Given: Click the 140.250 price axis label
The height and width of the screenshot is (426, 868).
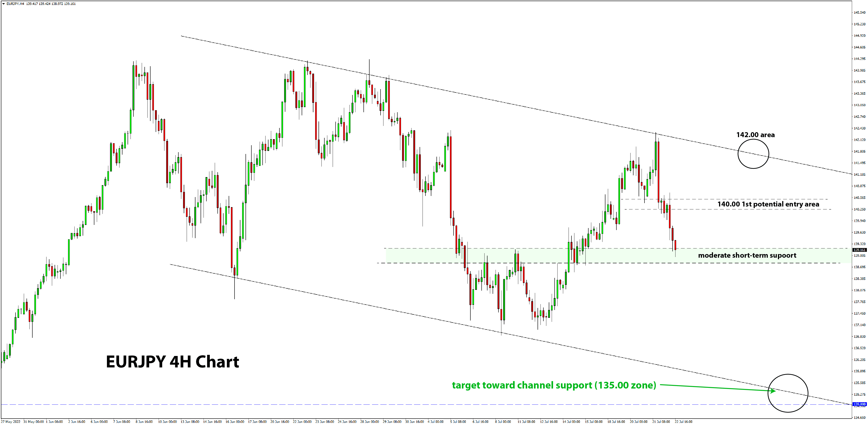Looking at the screenshot, I should [x=859, y=209].
